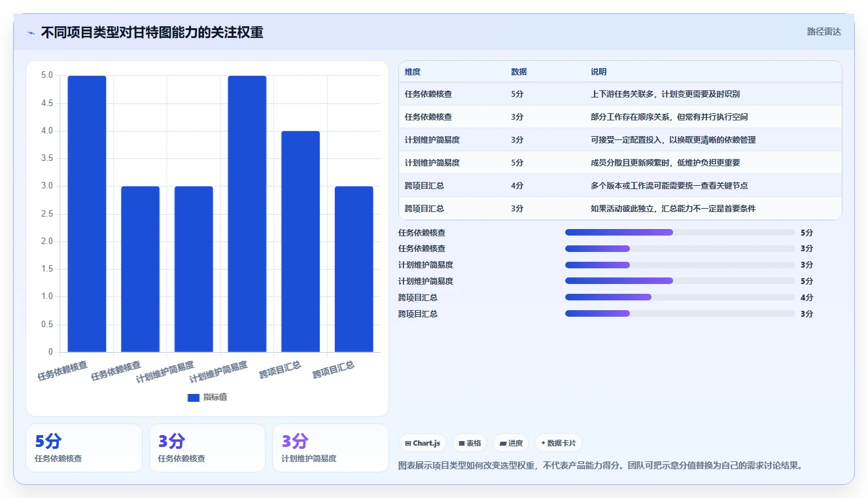Click the 0.5 label on the chart's y-axis

[x=47, y=325]
